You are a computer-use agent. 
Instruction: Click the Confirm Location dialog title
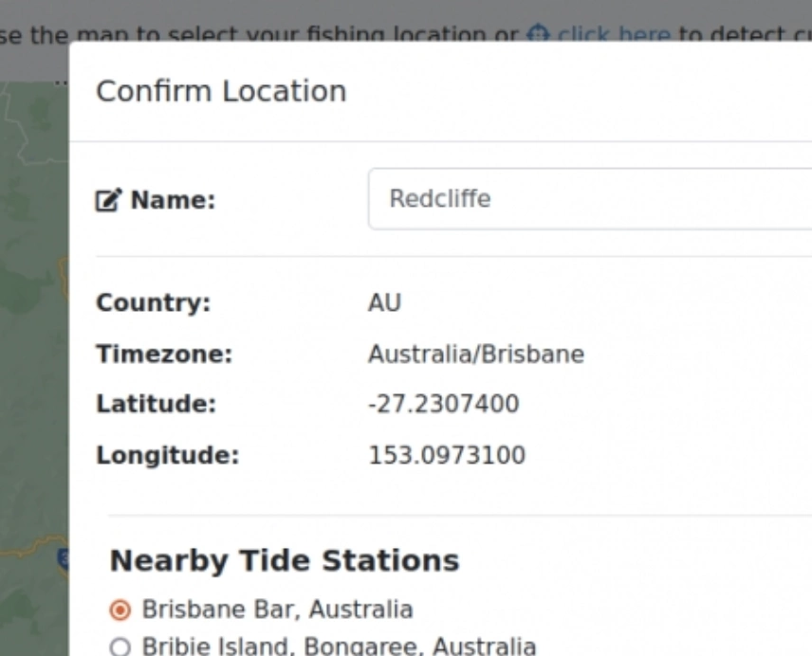pos(221,92)
